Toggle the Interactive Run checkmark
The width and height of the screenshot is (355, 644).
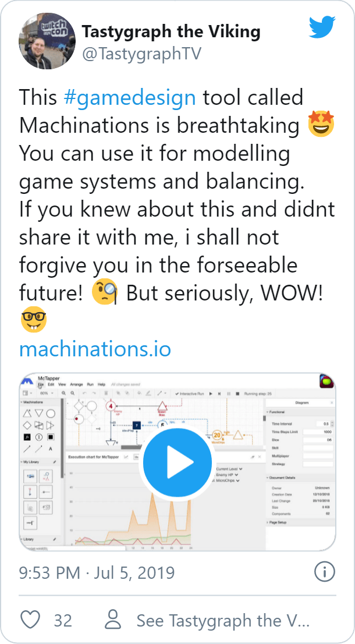(177, 394)
